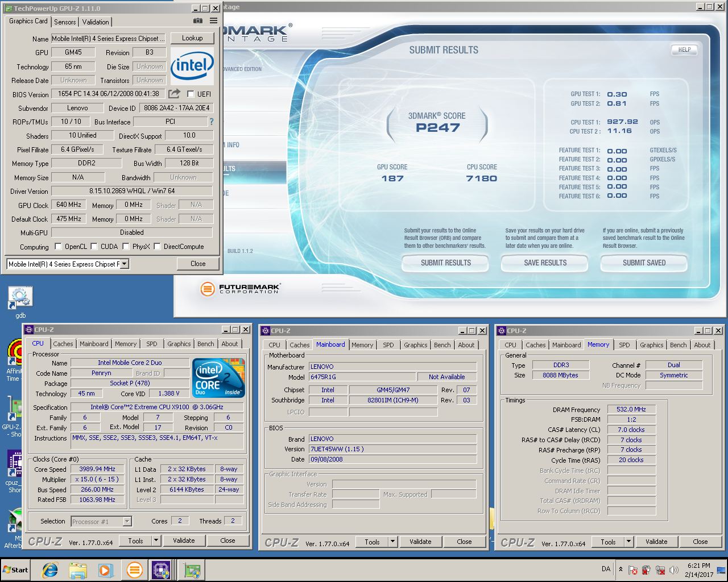Expand Tools dropdown arrow in middle CPU-Z

[392, 542]
